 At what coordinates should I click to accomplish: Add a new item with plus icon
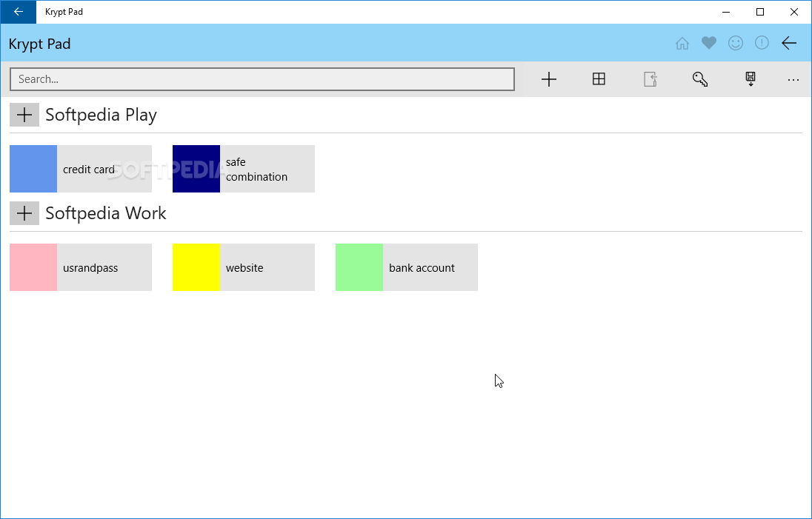coord(549,79)
